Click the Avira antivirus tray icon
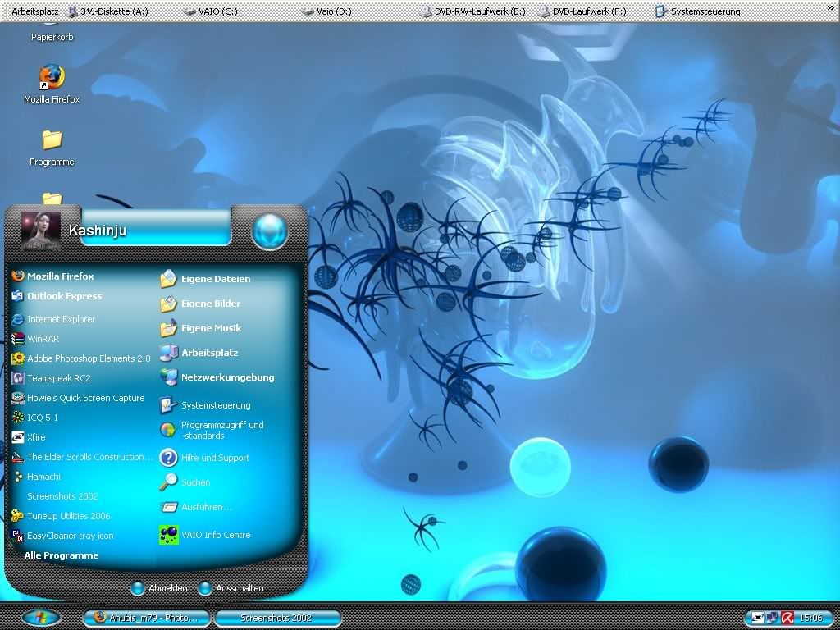Viewport: 840px width, 630px height. pyautogui.click(x=786, y=618)
